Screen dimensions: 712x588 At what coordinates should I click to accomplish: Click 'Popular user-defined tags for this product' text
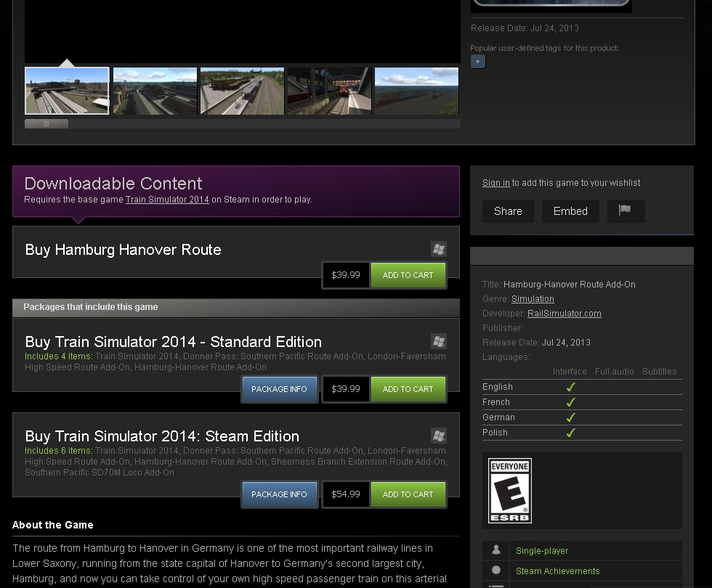[544, 48]
